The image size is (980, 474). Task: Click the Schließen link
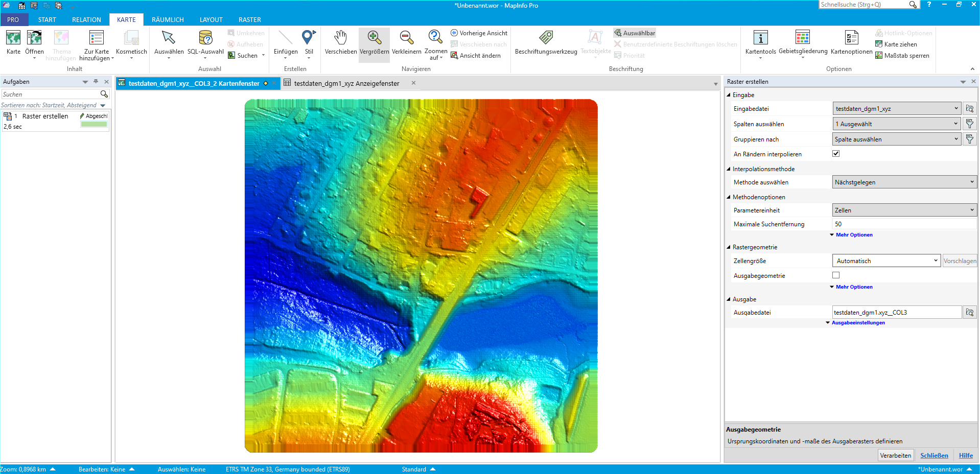coord(934,456)
